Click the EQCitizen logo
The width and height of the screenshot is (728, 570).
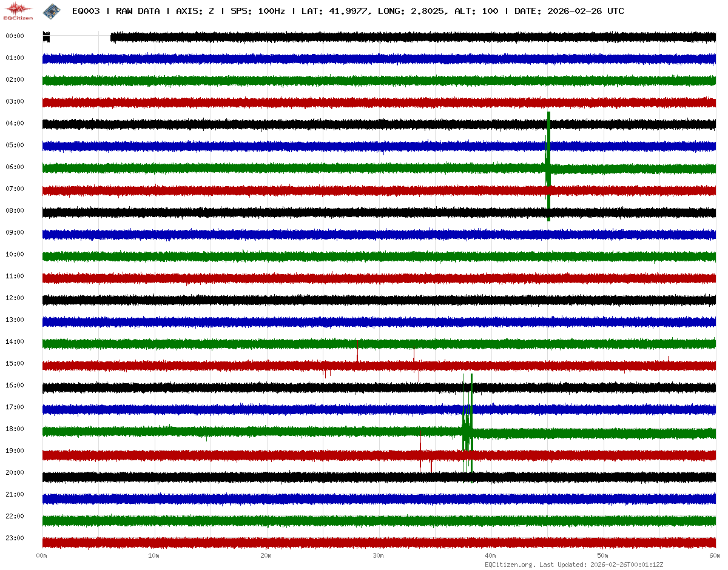click(x=18, y=10)
